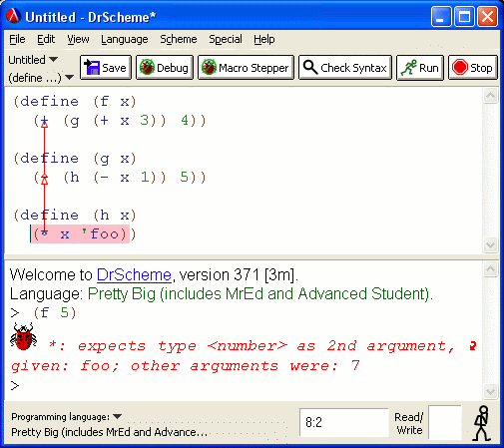This screenshot has width=504, height=448.
Task: Click the Read/Write status box
Action: 445,422
